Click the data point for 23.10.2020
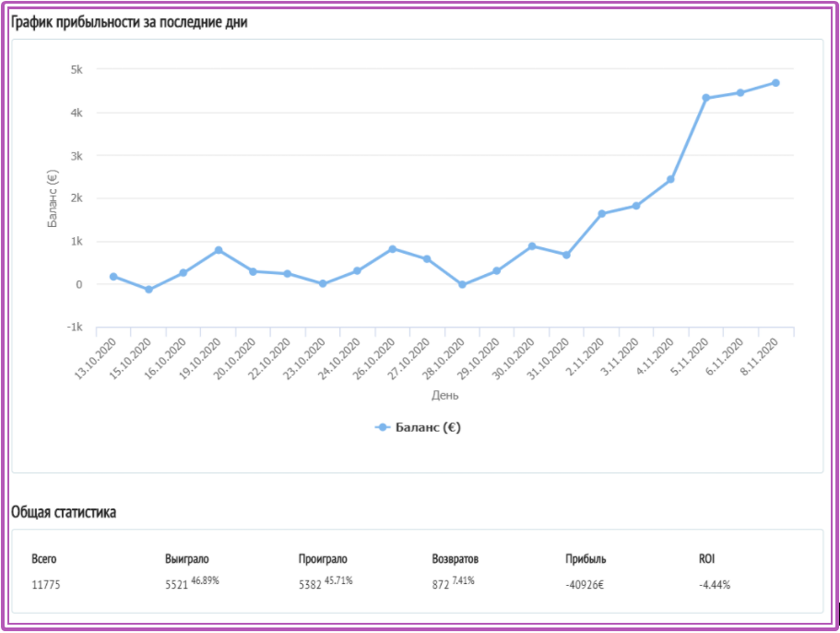The height and width of the screenshot is (633, 840). point(323,283)
